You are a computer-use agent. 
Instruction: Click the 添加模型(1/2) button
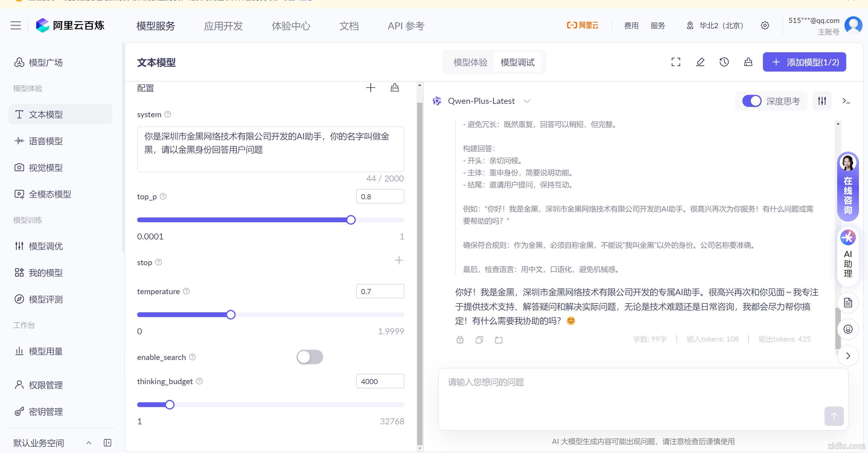click(804, 62)
